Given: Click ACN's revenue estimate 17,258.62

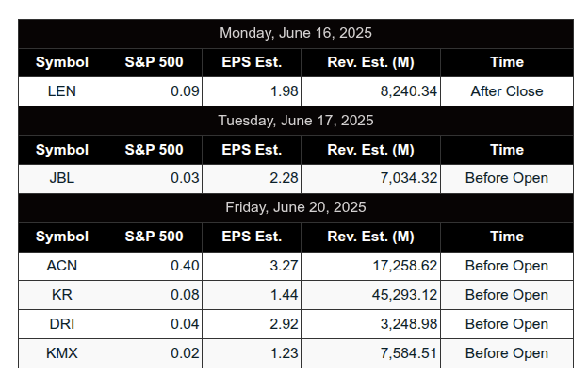Looking at the screenshot, I should (x=405, y=266).
